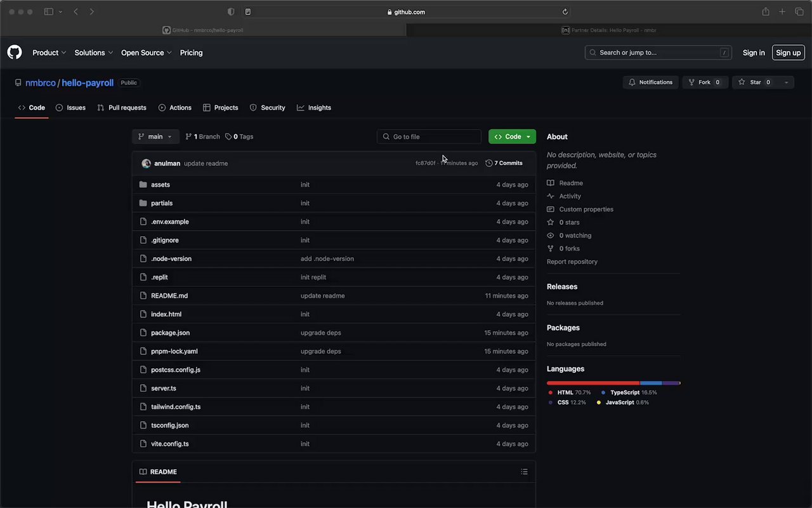Open the Product menu dropdown
This screenshot has width=812, height=508.
[x=49, y=53]
